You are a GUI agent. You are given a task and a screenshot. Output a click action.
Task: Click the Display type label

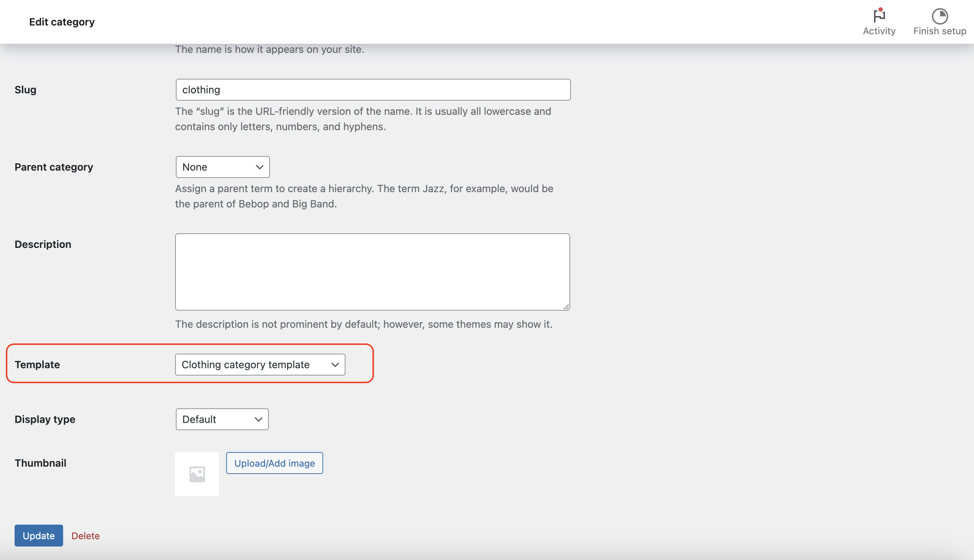(45, 419)
